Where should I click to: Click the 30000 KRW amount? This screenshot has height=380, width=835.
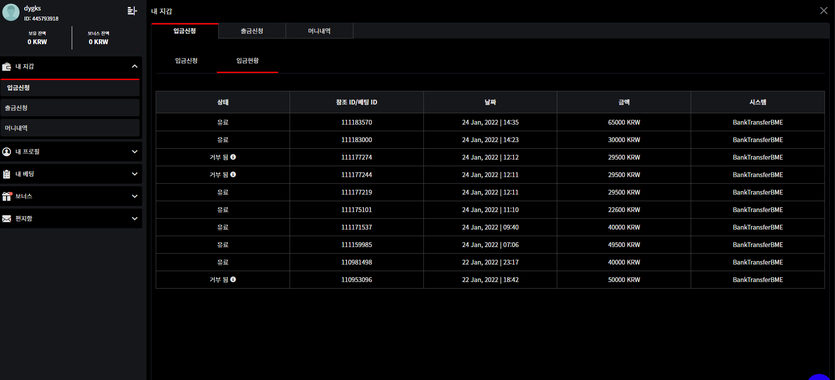tap(624, 140)
